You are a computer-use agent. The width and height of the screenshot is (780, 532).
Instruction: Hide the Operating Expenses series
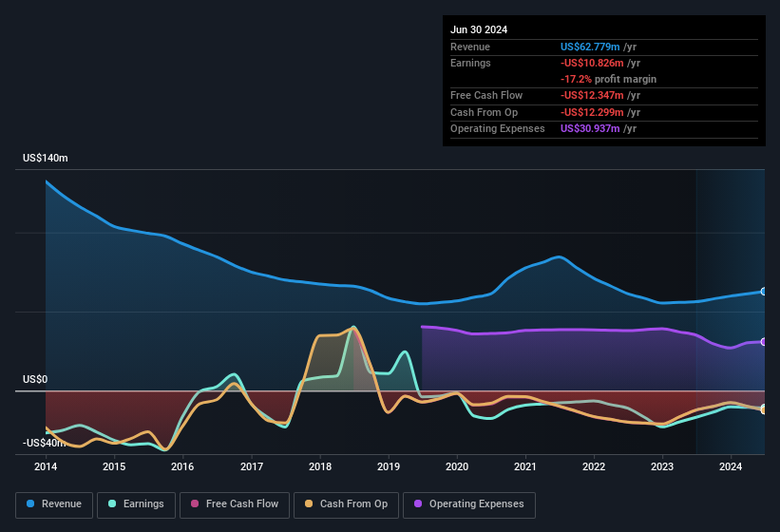(x=469, y=504)
